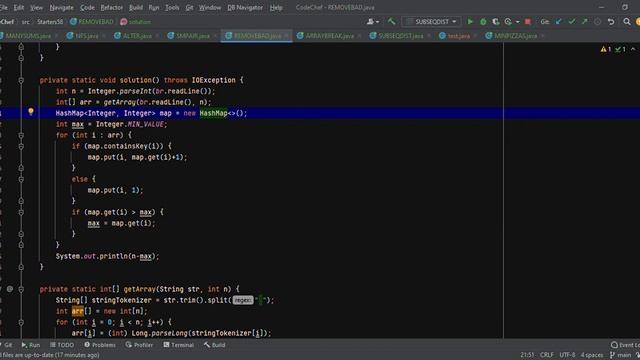
Task: Run with coverage using the shield icon
Action: click(x=496, y=22)
